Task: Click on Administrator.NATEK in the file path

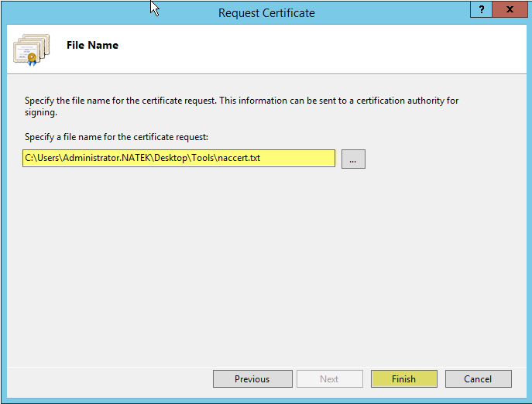Action: pos(107,158)
